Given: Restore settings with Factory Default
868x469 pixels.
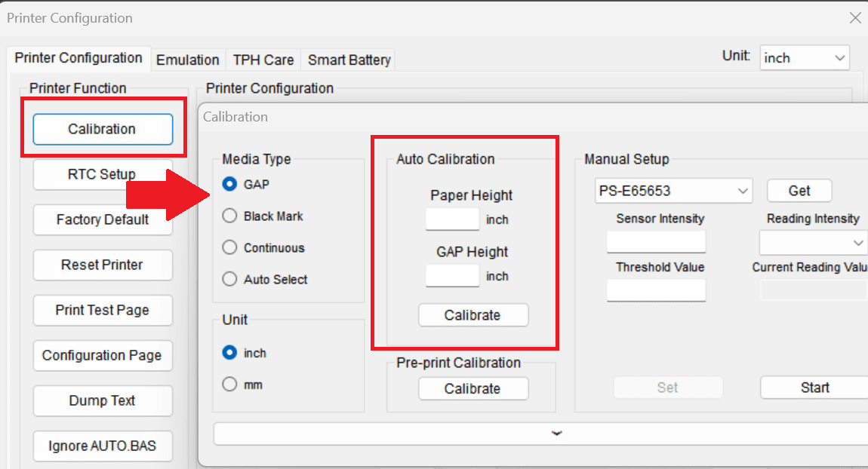Looking at the screenshot, I should pos(102,219).
